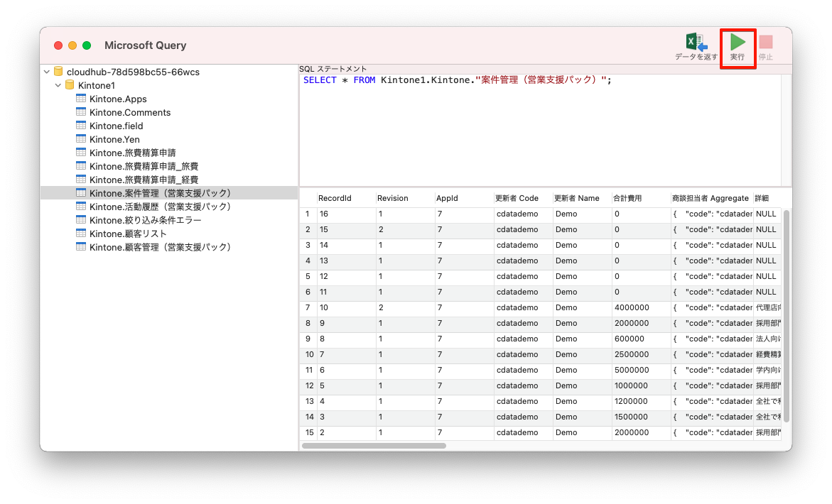Click the table icon beside Kintone.活動履歴

point(81,206)
